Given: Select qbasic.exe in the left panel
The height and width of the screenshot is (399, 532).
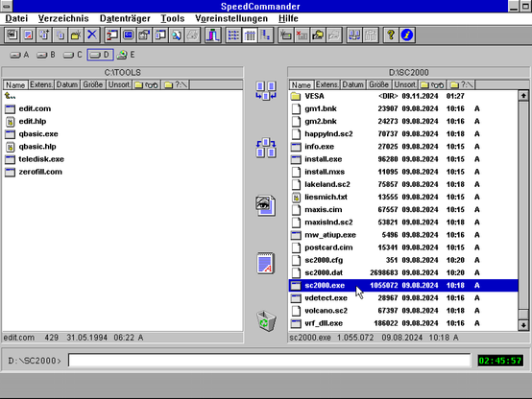Looking at the screenshot, I should pos(123,134).
